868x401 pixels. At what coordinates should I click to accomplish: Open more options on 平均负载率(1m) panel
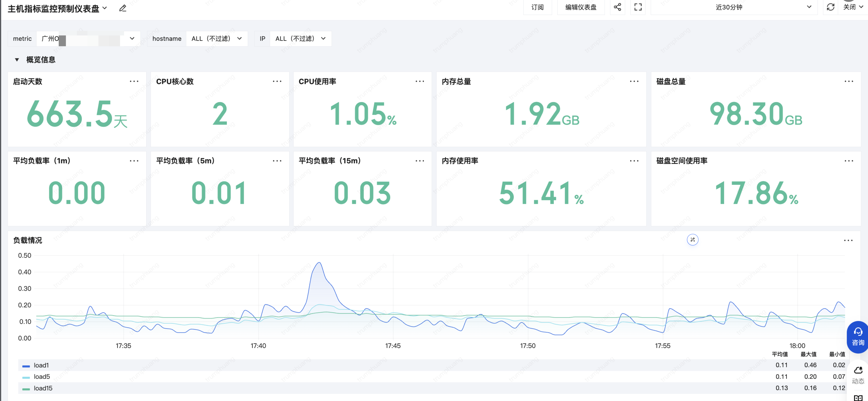click(x=134, y=161)
